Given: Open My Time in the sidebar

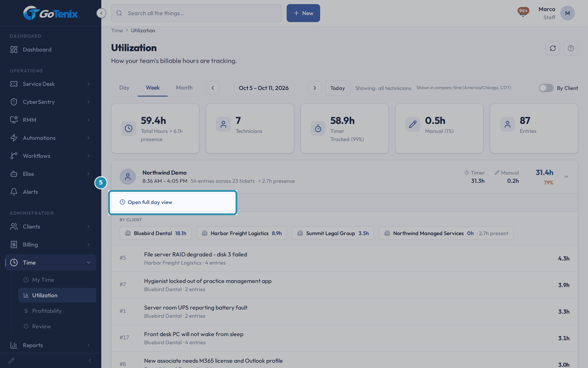Looking at the screenshot, I should coord(57,280).
